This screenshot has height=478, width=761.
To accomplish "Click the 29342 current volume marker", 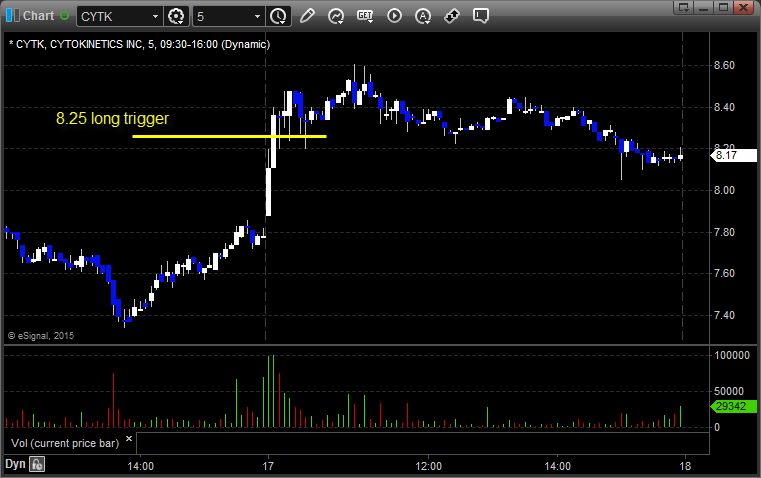I will click(733, 406).
